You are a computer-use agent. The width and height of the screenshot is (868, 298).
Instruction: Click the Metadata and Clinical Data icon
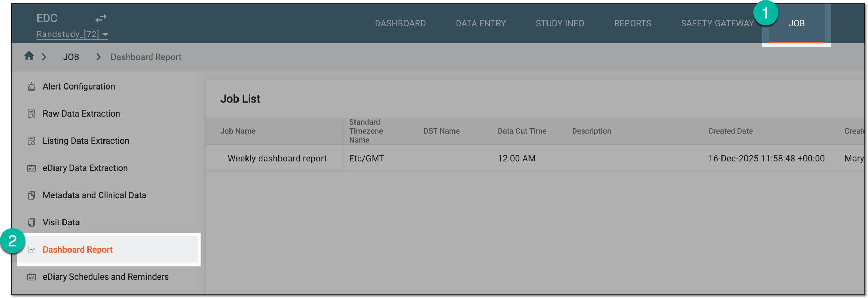pyautogui.click(x=32, y=195)
